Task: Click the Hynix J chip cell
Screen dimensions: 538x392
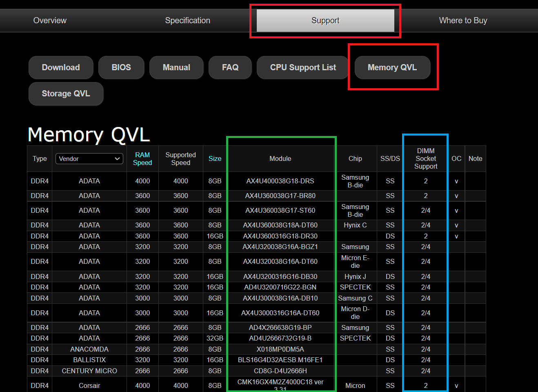Action: pyautogui.click(x=355, y=276)
